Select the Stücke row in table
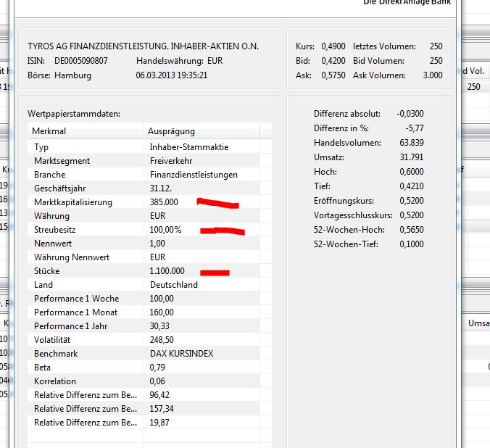Screen dimensions: 490x448 point(46,271)
